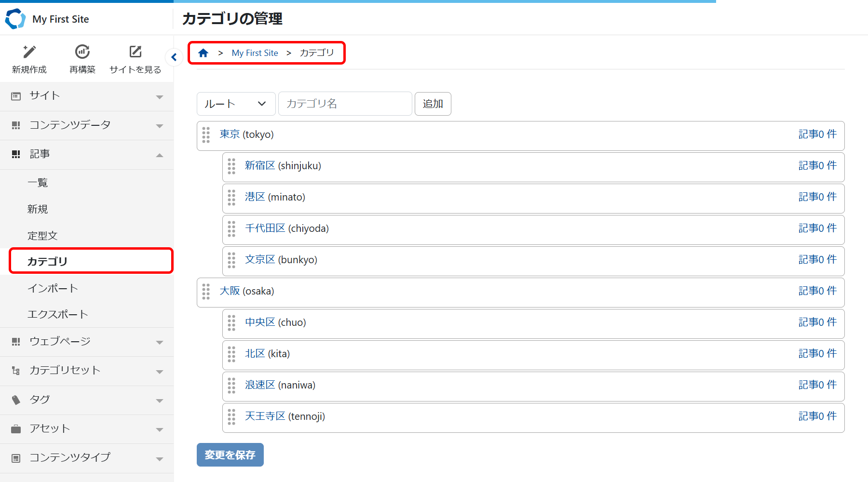The image size is (868, 482).
Task: Click drag handle of 東京 (tokyo) category
Action: [x=206, y=135]
